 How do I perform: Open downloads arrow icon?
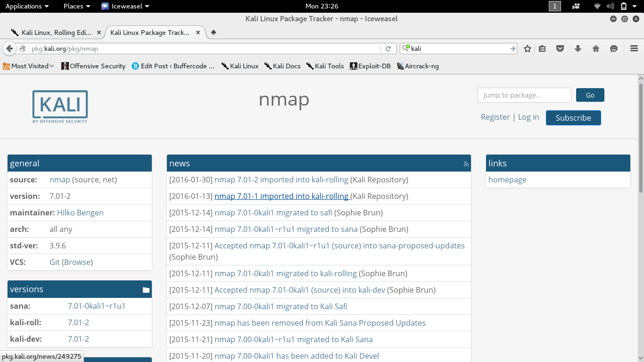click(x=578, y=49)
